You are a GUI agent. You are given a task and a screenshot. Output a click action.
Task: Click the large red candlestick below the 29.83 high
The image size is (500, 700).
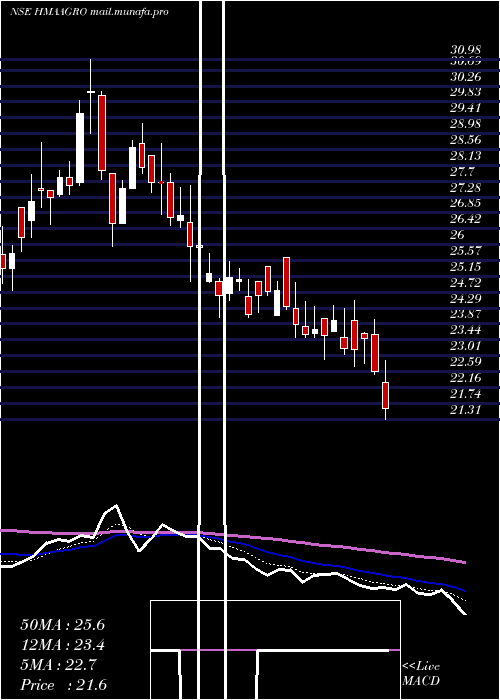coord(102,133)
